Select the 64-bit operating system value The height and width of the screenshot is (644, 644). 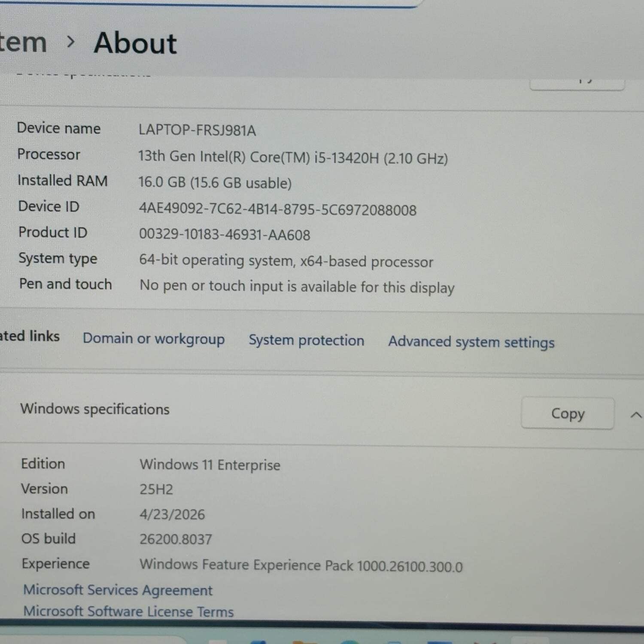pyautogui.click(x=286, y=261)
